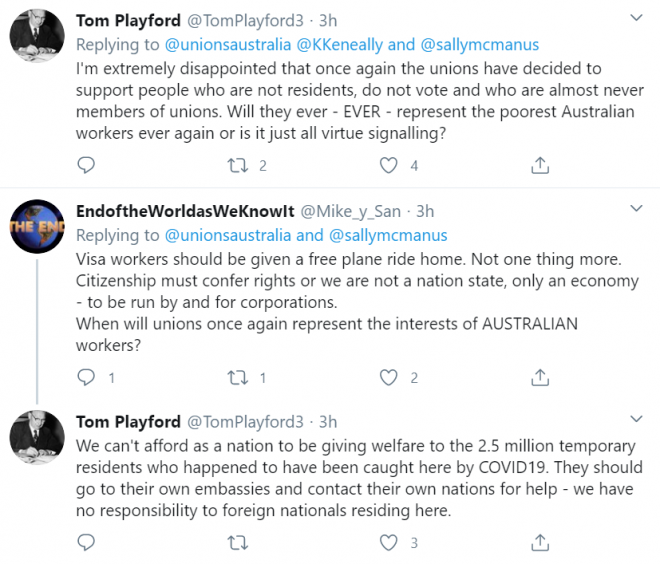Reply to EndoftheWorldasWeKnowIt's tweet
Screen dimensions: 660x564
[x=86, y=378]
